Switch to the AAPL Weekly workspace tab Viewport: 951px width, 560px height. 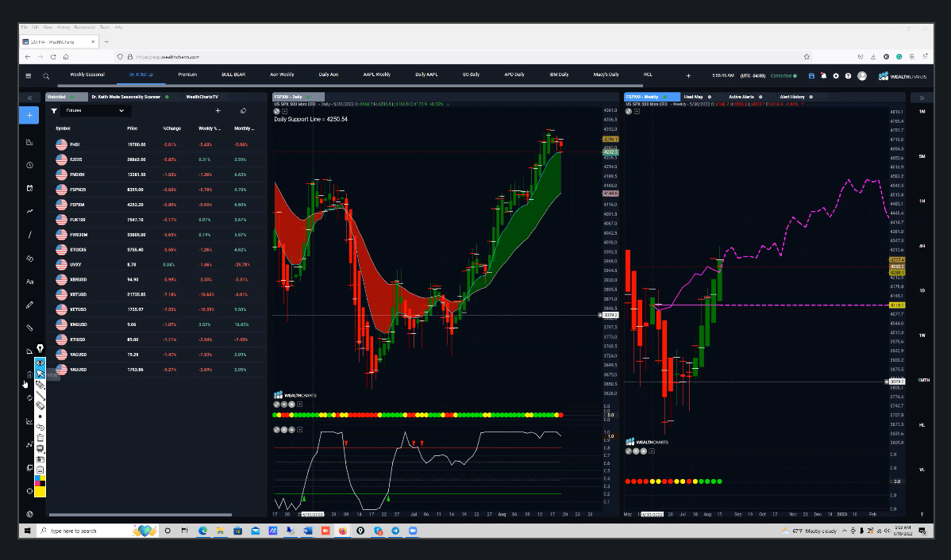[376, 75]
